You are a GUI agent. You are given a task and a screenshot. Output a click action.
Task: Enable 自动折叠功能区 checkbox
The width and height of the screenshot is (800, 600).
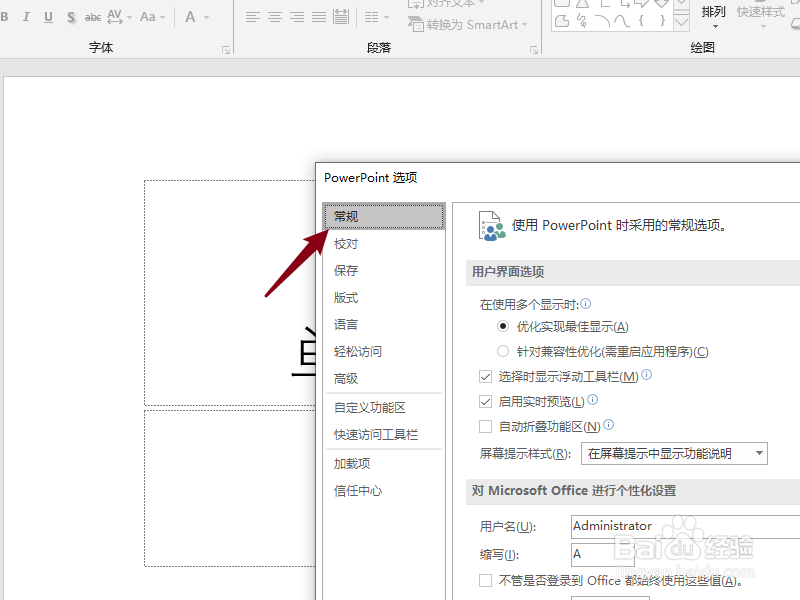pyautogui.click(x=486, y=426)
